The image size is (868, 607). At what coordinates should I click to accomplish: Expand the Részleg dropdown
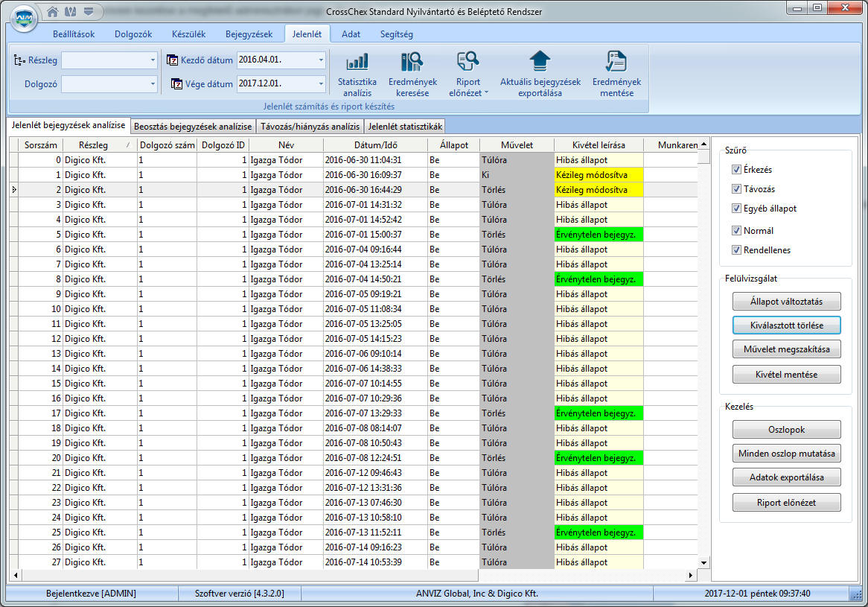(x=153, y=60)
